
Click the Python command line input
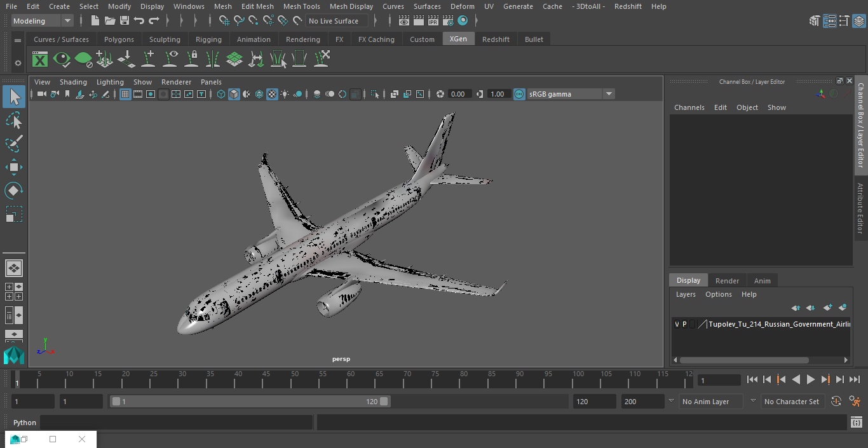[177, 423]
